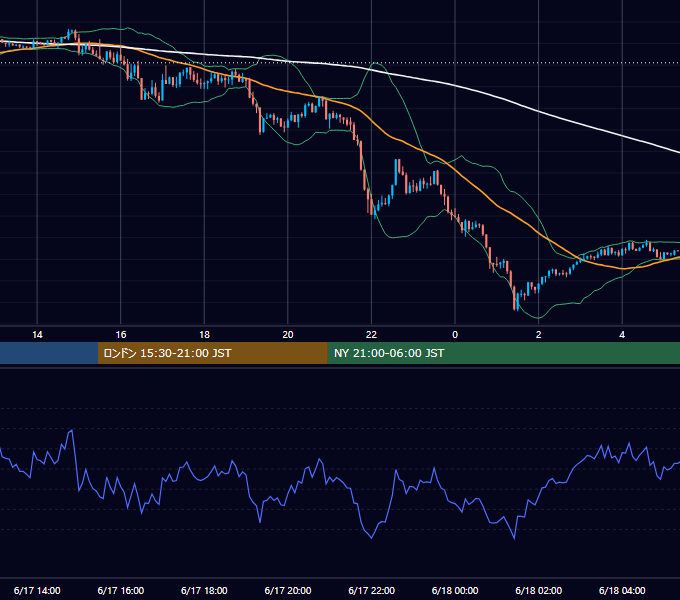Viewport: 680px width, 600px height.
Task: Select the blue oscillator line in lower pane
Action: click(372, 538)
